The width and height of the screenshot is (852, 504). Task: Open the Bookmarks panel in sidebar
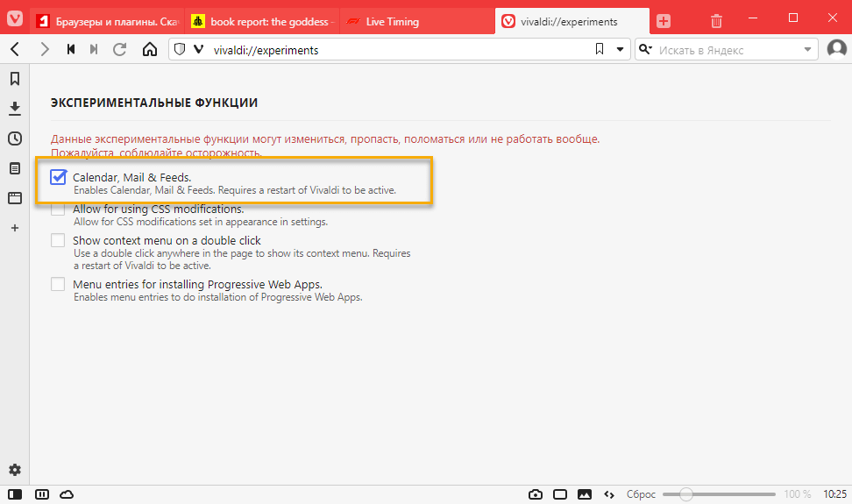tap(15, 79)
